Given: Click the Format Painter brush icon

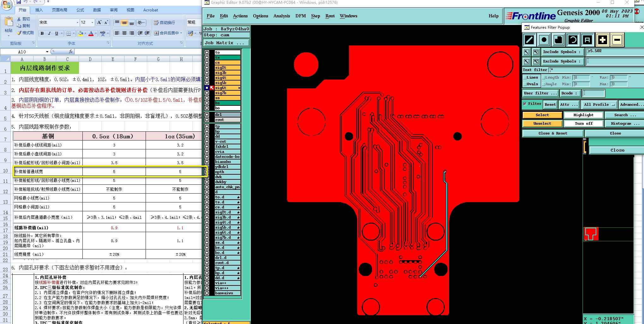Looking at the screenshot, I should (x=19, y=33).
